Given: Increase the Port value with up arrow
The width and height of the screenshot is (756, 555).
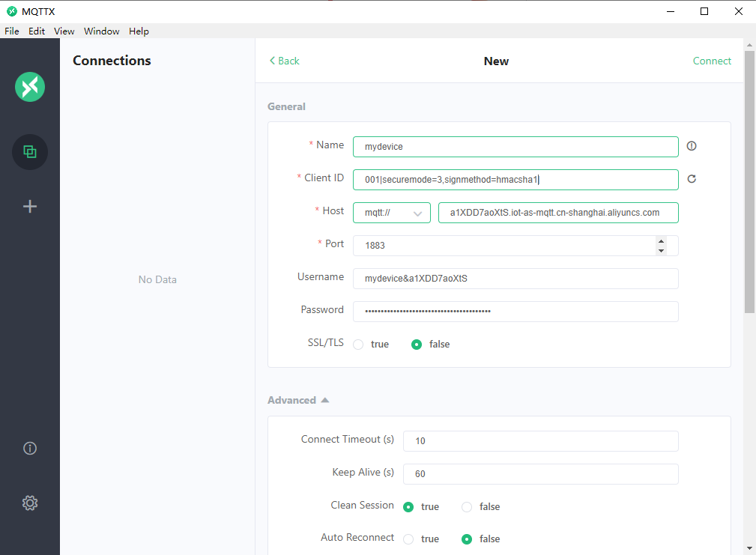Looking at the screenshot, I should point(661,241).
